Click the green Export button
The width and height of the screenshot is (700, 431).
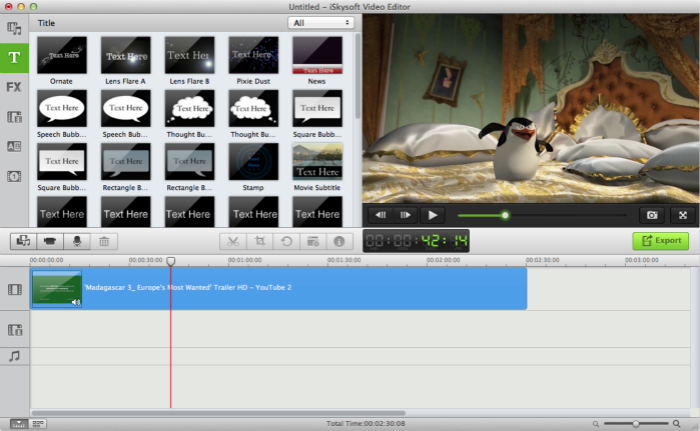point(660,241)
